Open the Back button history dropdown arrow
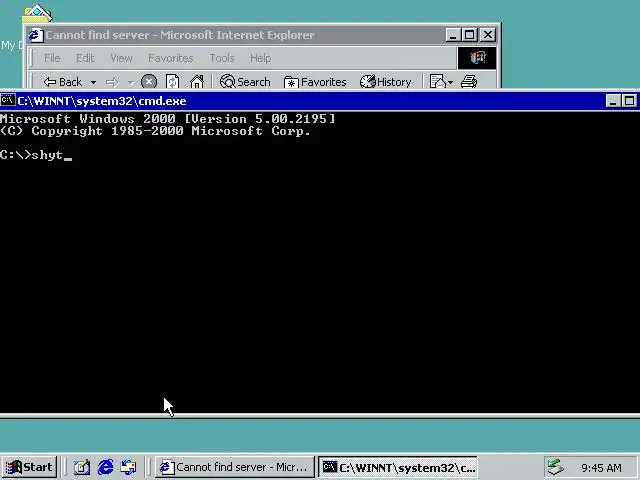The height and width of the screenshot is (480, 640). [x=93, y=82]
